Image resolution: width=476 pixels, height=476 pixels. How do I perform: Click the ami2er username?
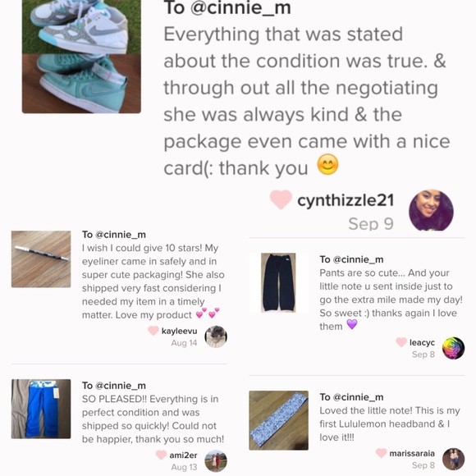tap(183, 455)
